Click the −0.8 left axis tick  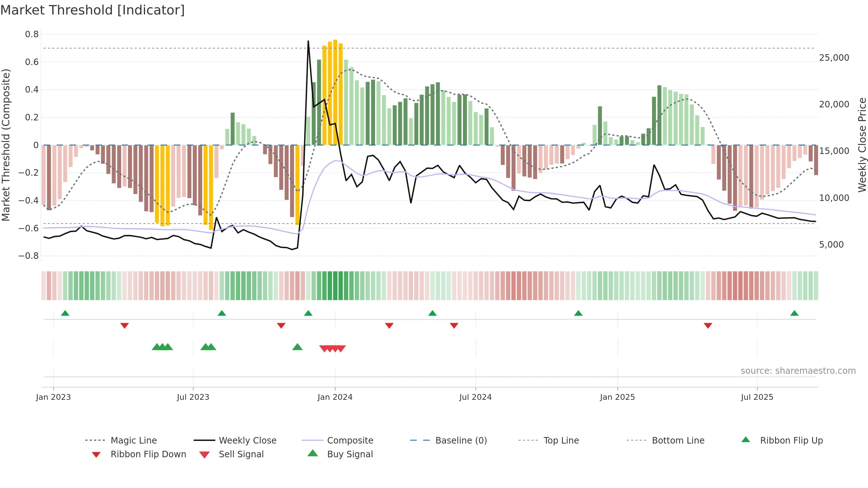point(29,256)
